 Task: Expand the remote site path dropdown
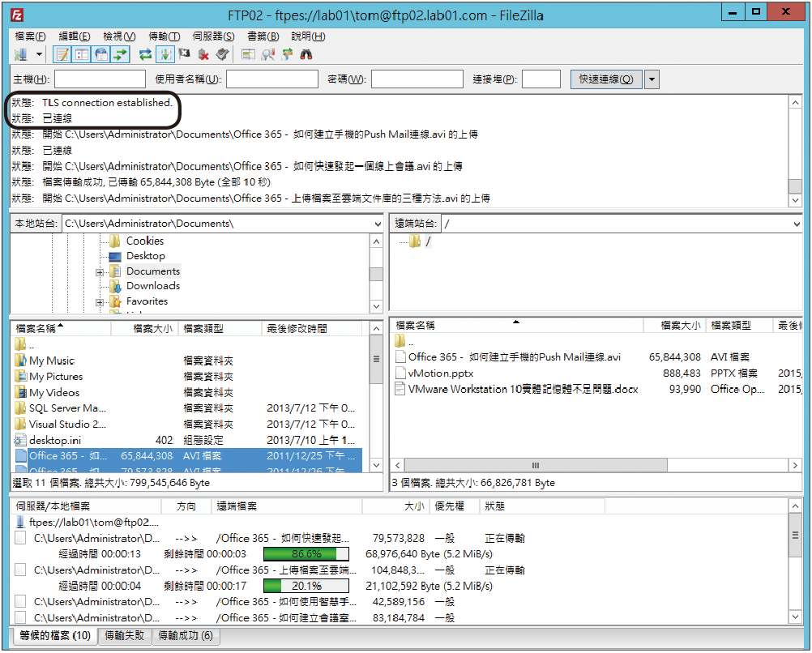(x=797, y=224)
